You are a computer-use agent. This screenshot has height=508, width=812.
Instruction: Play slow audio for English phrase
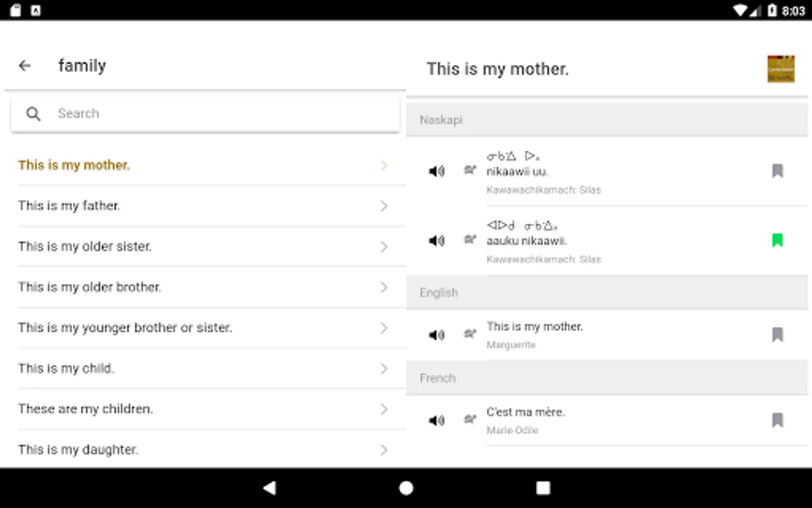[470, 334]
